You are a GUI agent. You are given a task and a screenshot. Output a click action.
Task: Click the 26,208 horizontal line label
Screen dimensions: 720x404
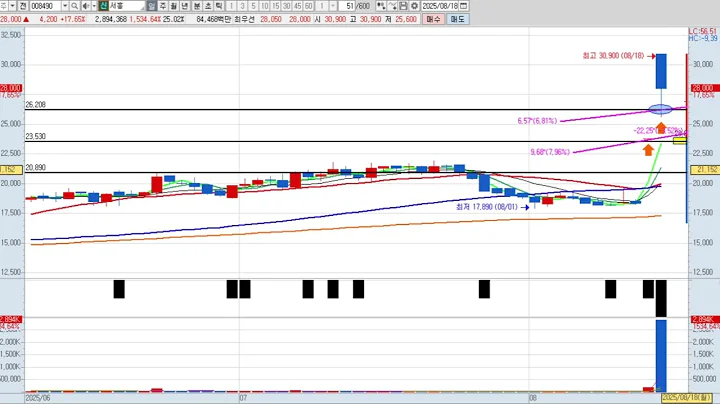point(35,105)
